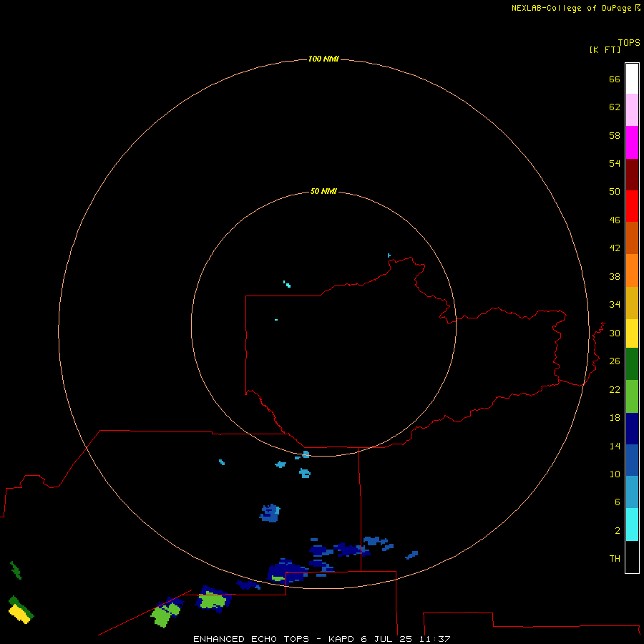
Task: Click the 'TH' legend label
Action: [615, 559]
